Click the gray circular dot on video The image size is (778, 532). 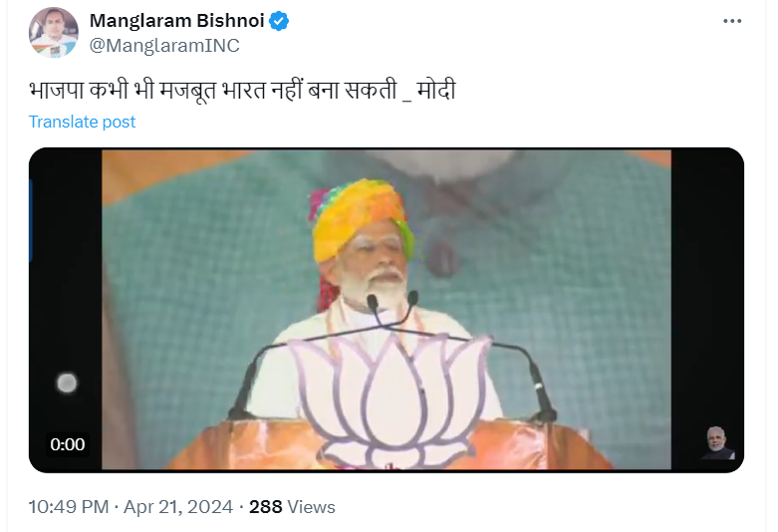pyautogui.click(x=67, y=384)
